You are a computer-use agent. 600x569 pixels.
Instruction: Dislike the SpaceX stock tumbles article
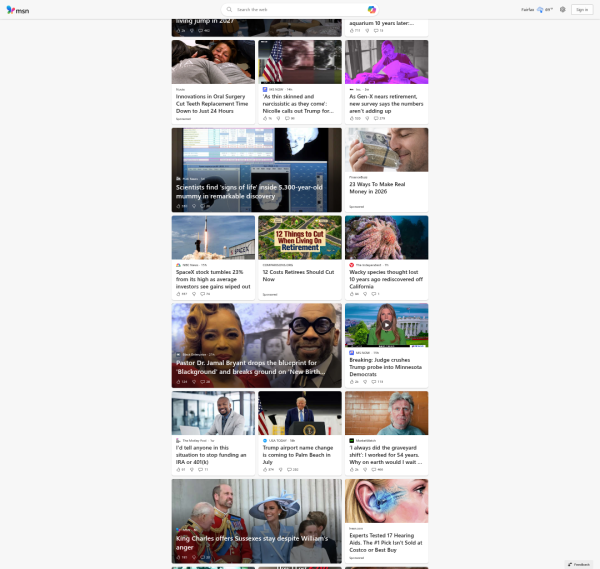pyautogui.click(x=194, y=294)
